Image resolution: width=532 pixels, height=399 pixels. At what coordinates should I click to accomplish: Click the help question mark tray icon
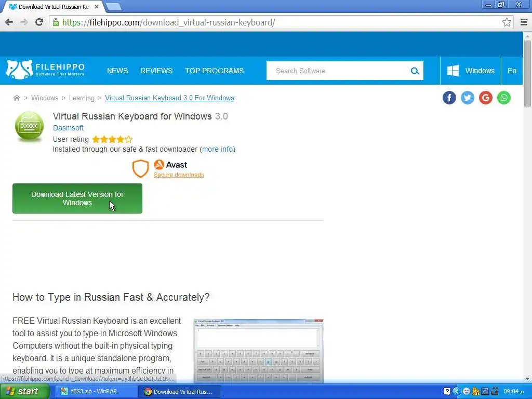tap(447, 392)
